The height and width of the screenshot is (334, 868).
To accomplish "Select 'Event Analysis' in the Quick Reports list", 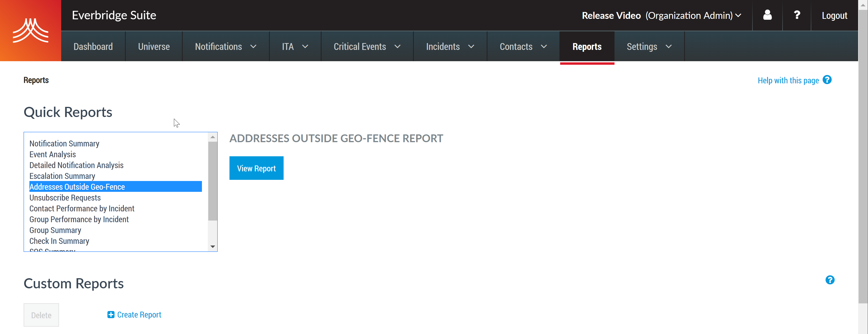I will click(x=52, y=154).
